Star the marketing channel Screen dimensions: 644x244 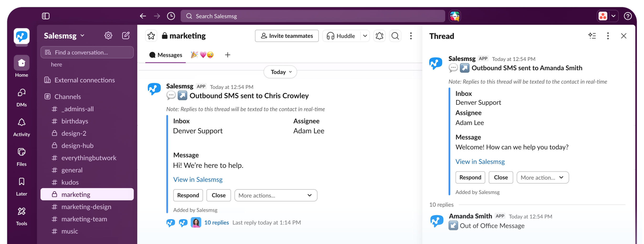pos(151,36)
